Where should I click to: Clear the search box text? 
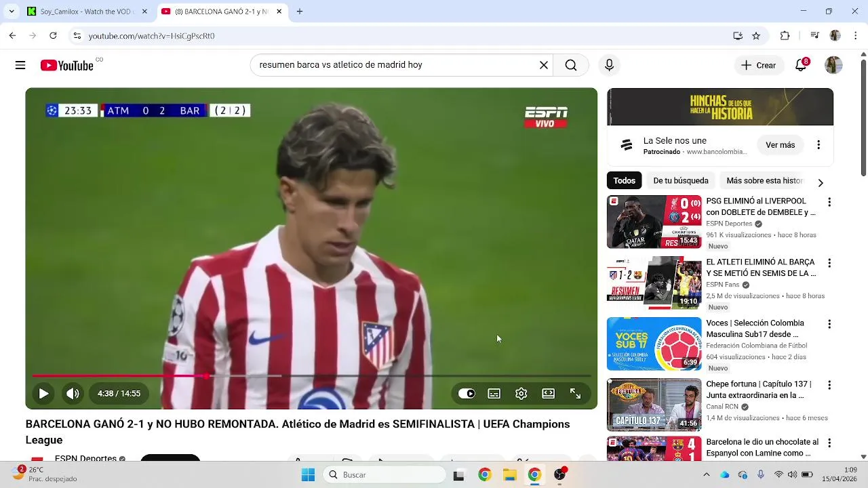543,65
